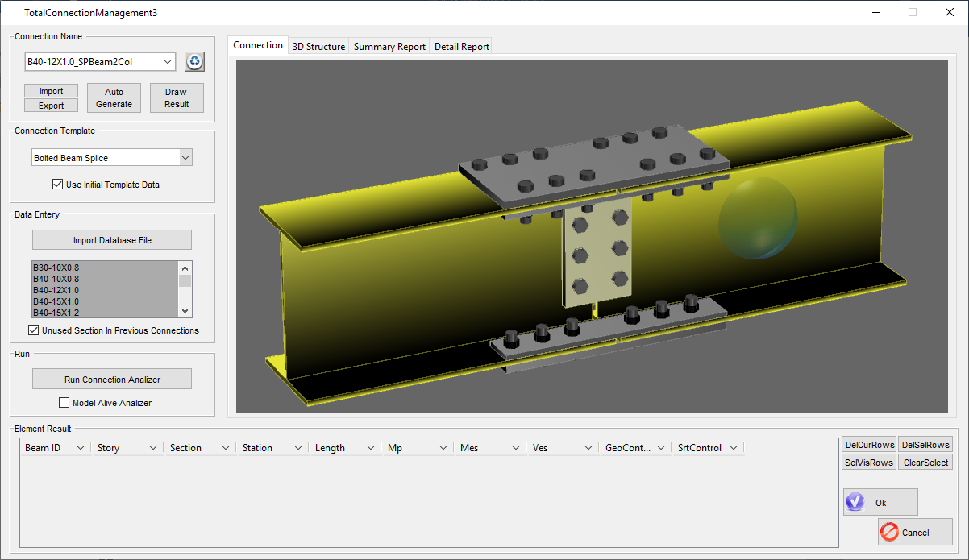Uncheck Unused Section In Previous Connections
Viewport: 969px width, 560px height.
[x=34, y=330]
